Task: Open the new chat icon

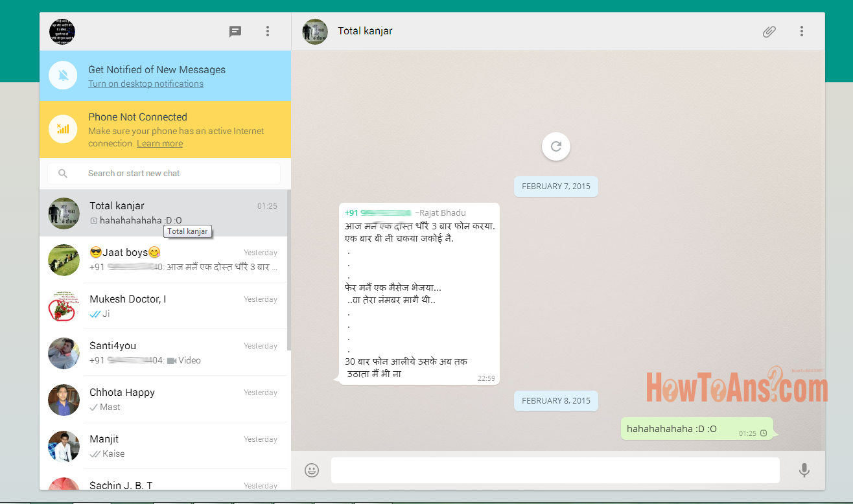Action: (235, 31)
